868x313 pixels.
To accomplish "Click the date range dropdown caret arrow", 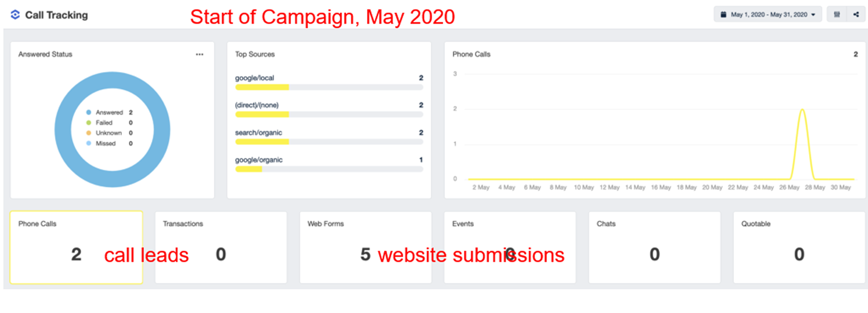I will 813,15.
